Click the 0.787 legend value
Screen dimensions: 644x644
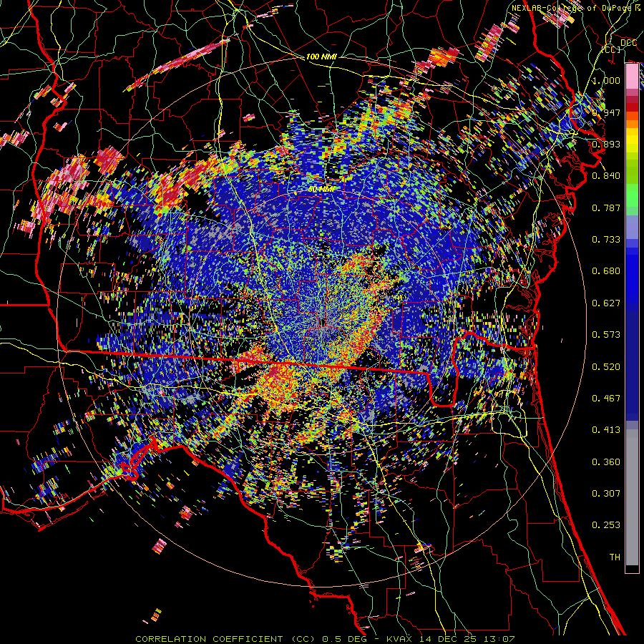click(606, 208)
